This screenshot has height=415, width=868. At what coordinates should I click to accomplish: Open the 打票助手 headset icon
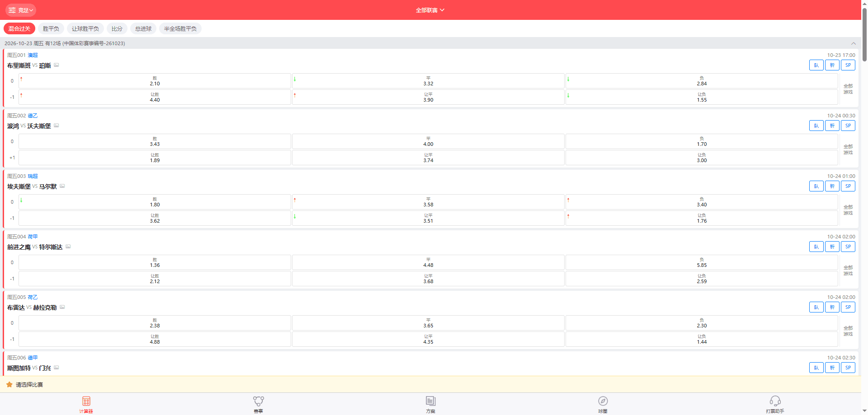tap(775, 401)
